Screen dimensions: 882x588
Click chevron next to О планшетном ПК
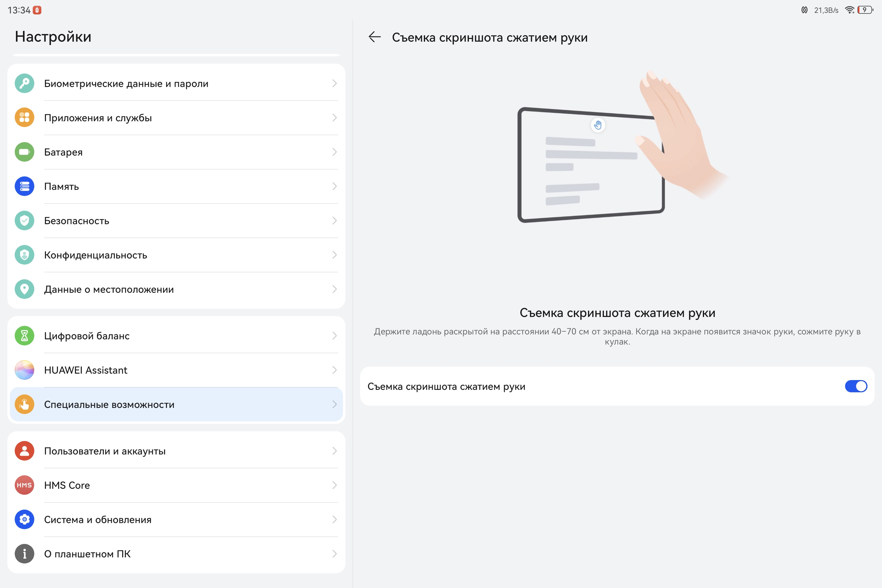[334, 554]
